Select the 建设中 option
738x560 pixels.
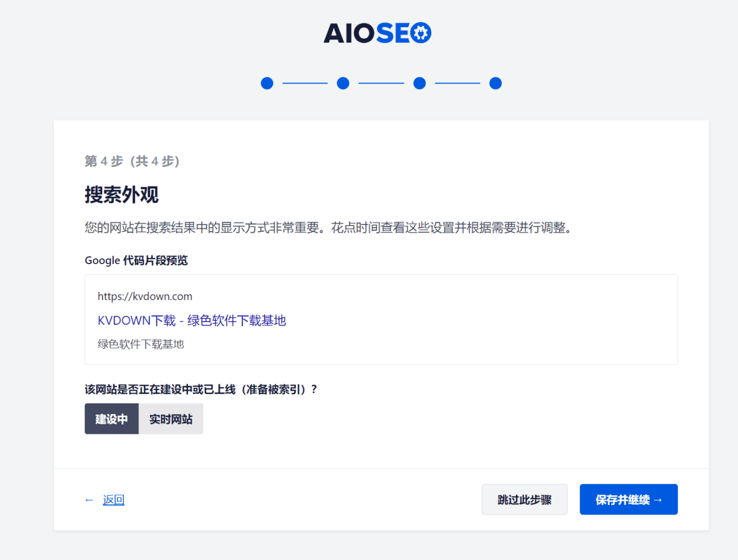[111, 419]
